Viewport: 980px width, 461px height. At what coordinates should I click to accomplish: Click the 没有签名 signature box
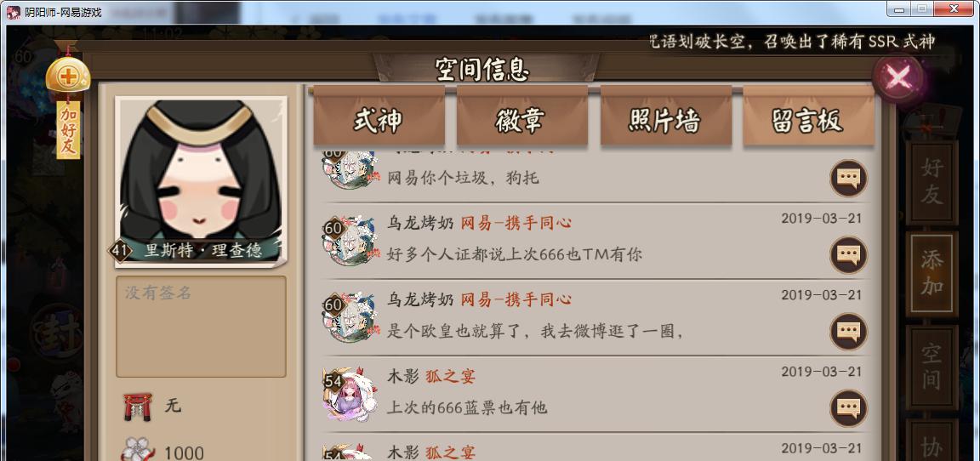click(x=201, y=327)
